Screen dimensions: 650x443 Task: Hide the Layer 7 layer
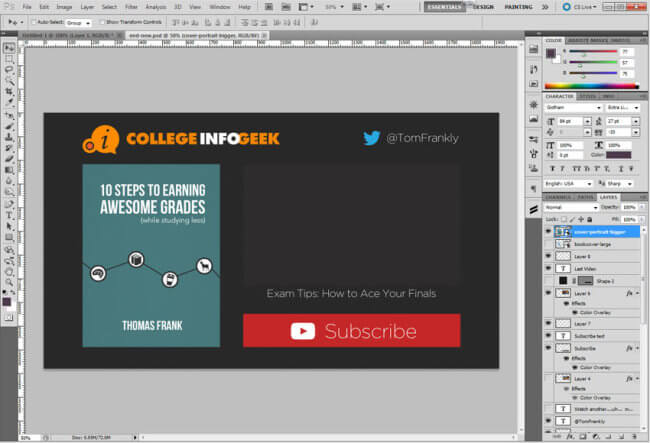[x=548, y=324]
